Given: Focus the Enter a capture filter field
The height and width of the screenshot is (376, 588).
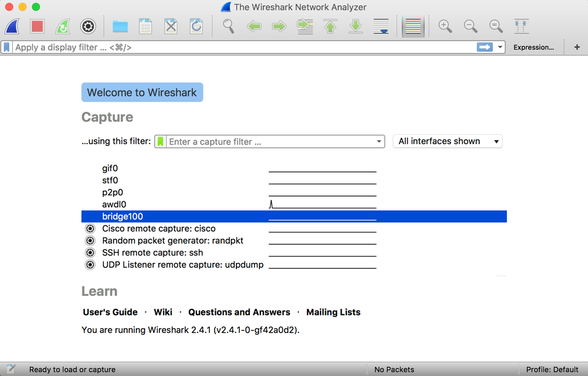Looking at the screenshot, I should point(270,141).
